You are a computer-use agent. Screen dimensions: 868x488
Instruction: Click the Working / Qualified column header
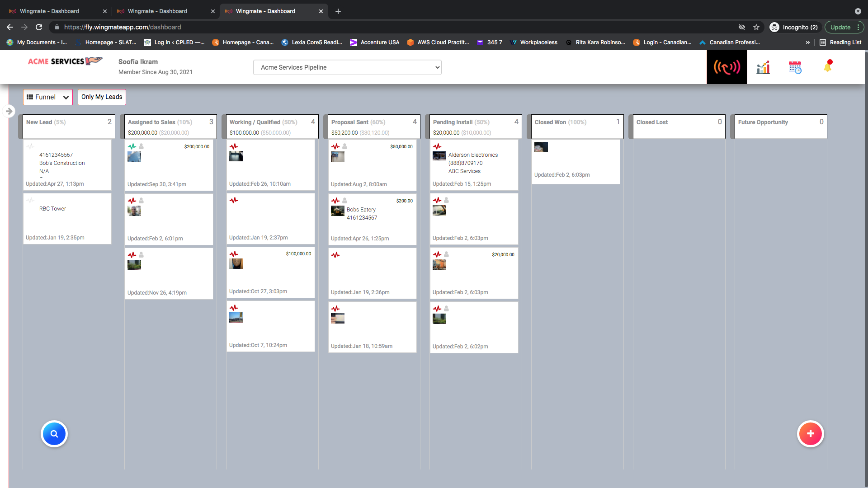click(x=272, y=127)
